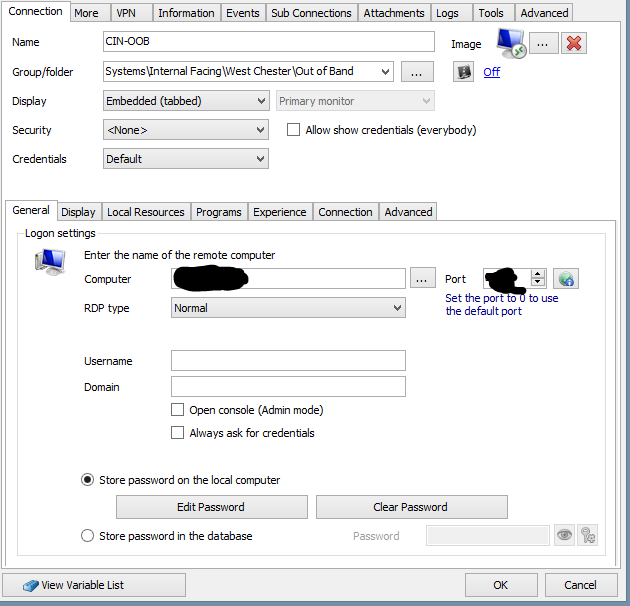Remove the connection image with red X

(x=574, y=43)
